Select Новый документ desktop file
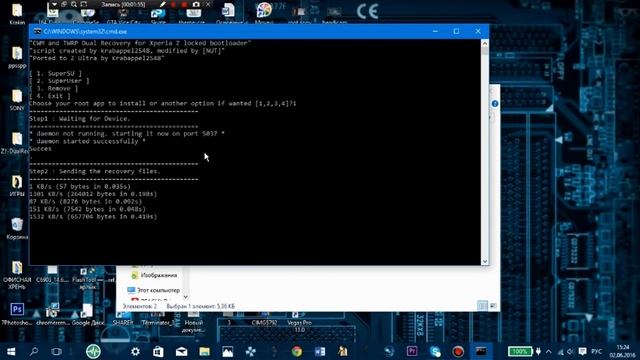640x360 pixels. (193, 322)
